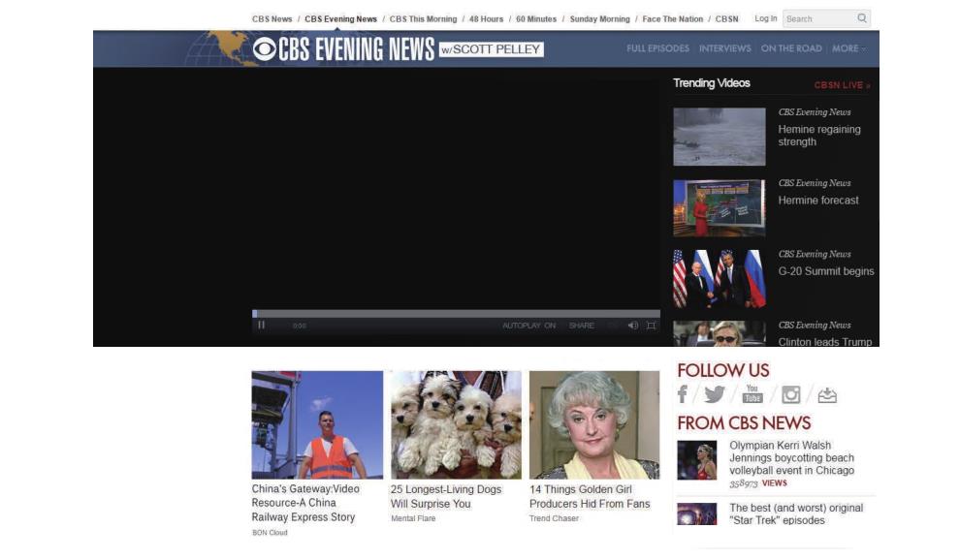Open On The Road section
This screenshot has width=960, height=560.
(x=791, y=48)
